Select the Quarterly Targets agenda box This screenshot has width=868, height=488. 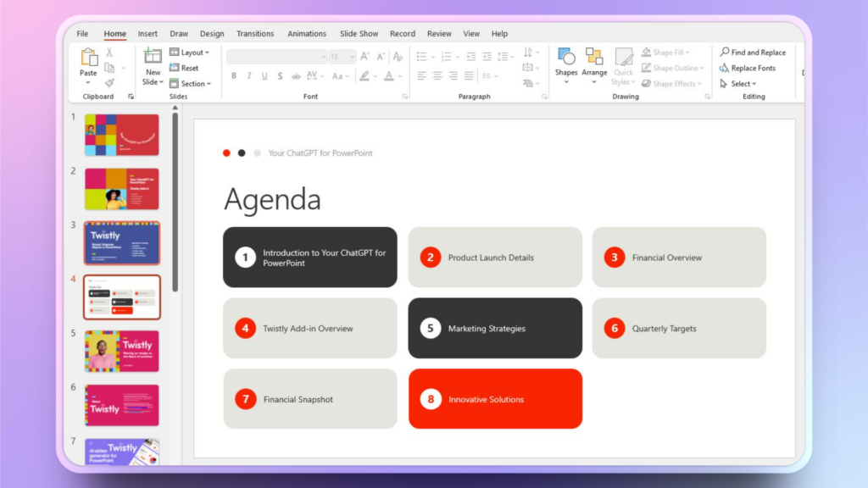[x=679, y=328]
